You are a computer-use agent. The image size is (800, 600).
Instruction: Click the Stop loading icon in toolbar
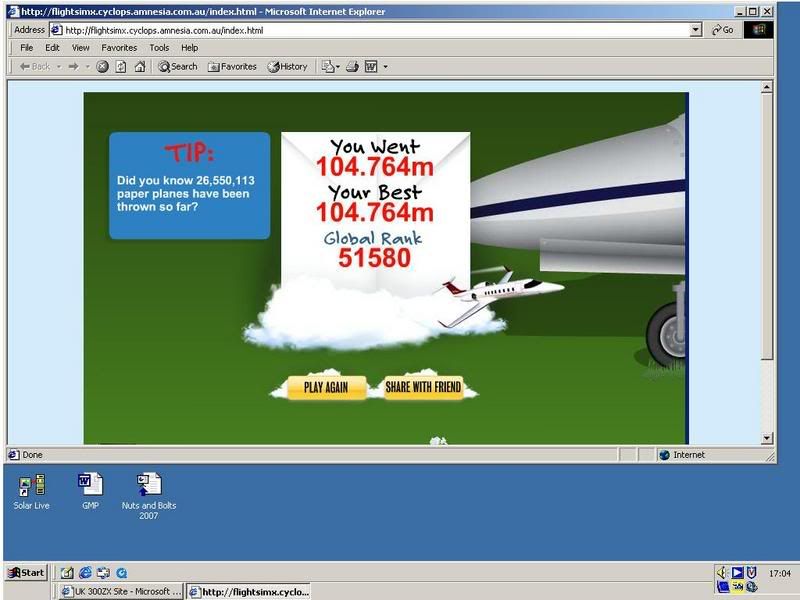tap(102, 67)
